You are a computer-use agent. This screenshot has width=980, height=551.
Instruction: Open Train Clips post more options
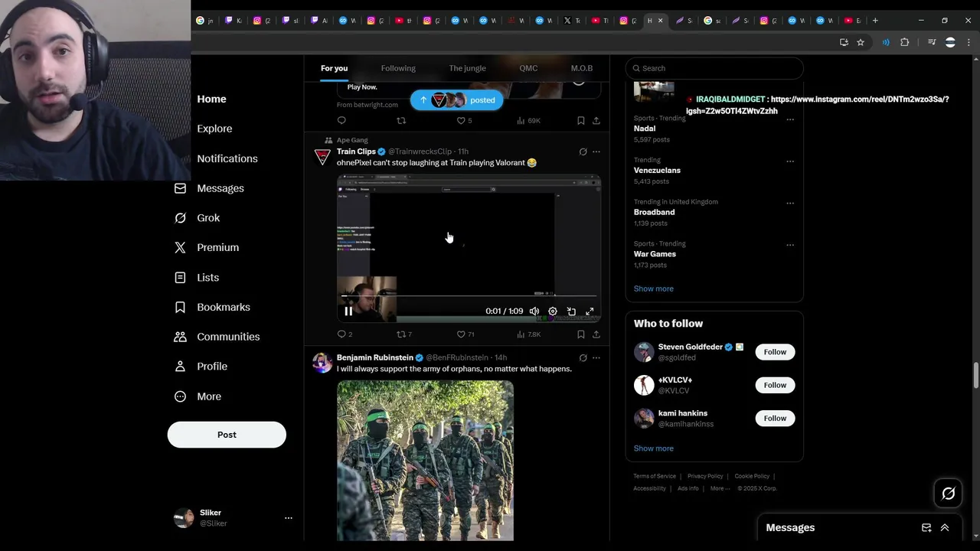[x=596, y=152]
